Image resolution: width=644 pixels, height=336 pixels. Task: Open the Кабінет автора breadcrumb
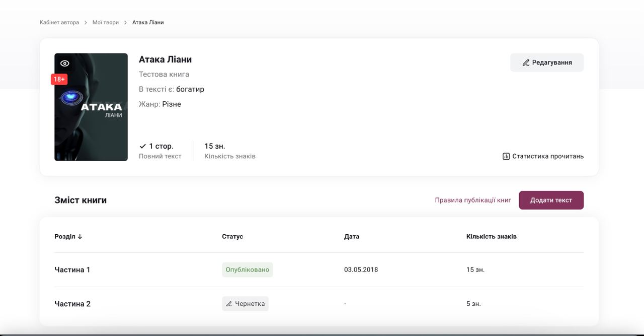pyautogui.click(x=59, y=22)
